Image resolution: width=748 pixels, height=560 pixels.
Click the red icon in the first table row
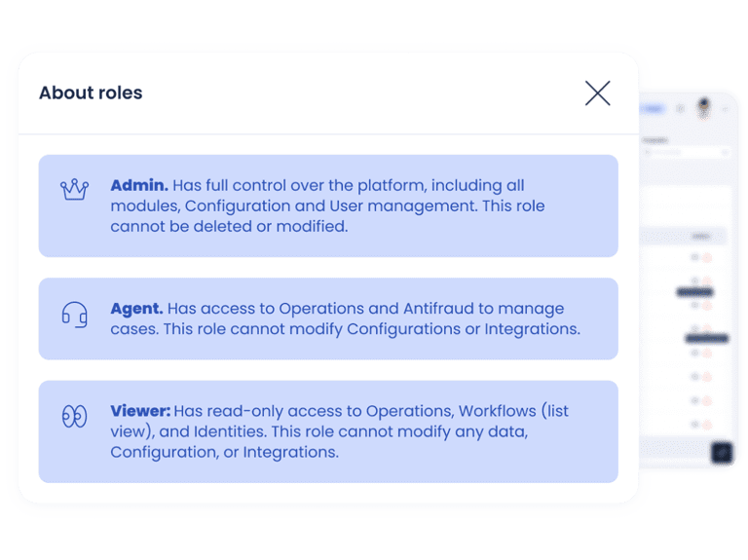[x=705, y=257]
